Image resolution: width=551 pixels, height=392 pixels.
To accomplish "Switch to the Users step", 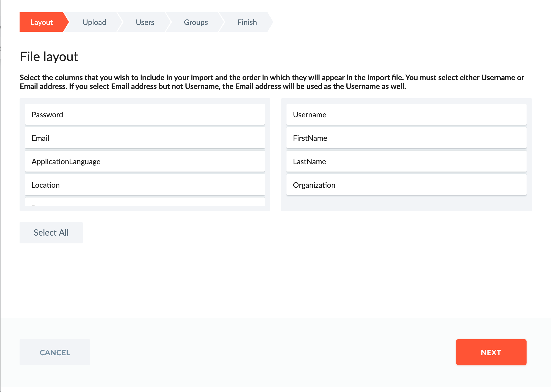I will click(145, 22).
